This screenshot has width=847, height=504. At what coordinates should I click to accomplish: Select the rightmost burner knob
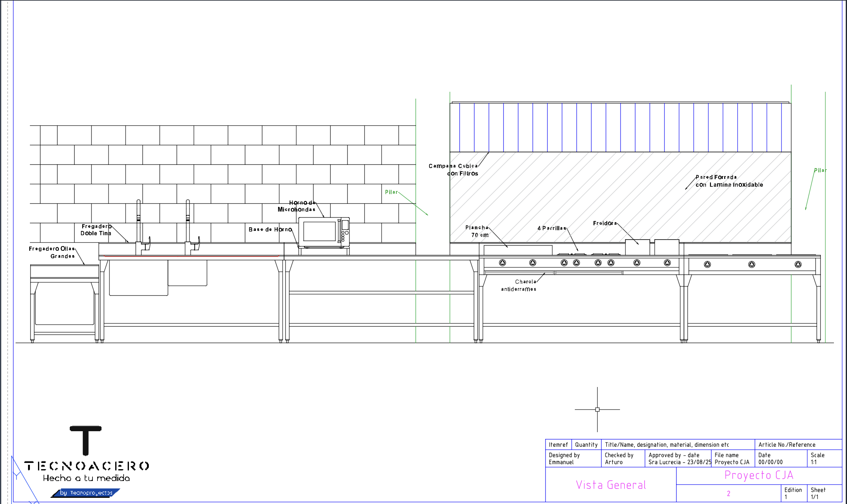click(798, 264)
